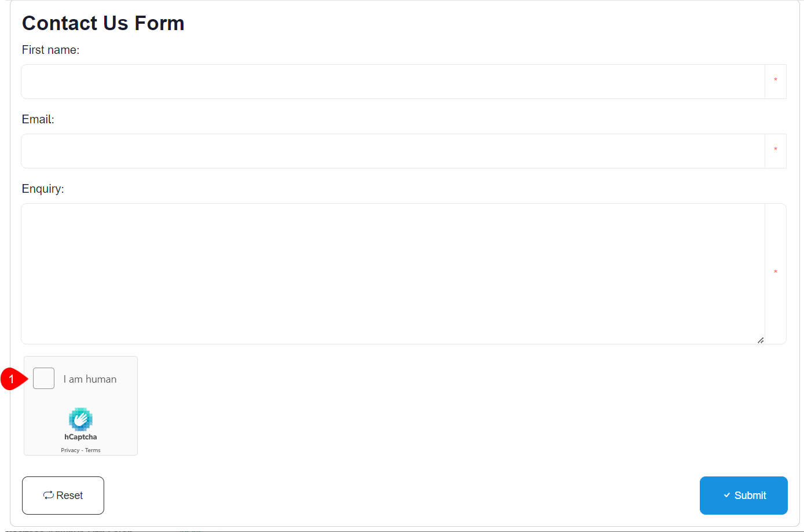
Task: Open the hCaptcha Privacy link
Action: click(x=70, y=450)
